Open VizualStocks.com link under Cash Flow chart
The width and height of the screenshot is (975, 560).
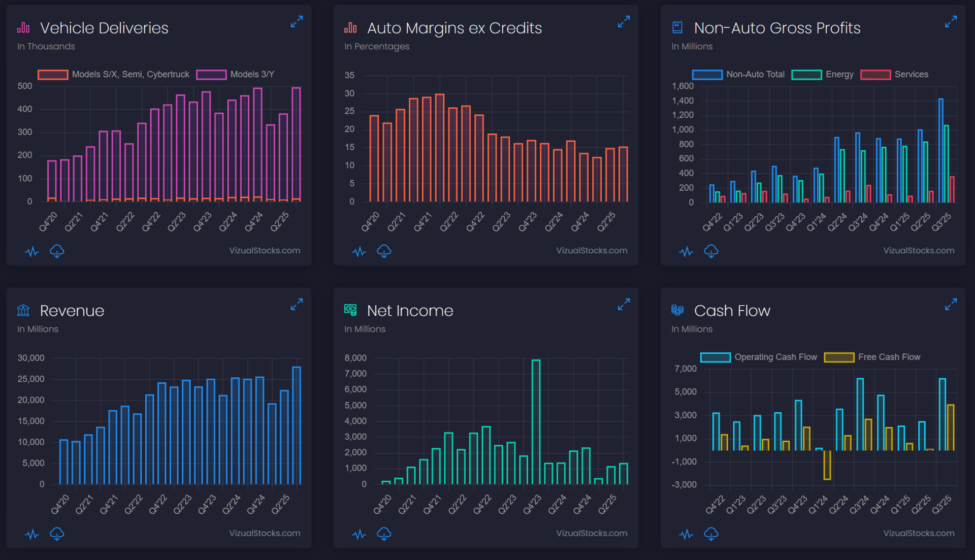point(918,533)
